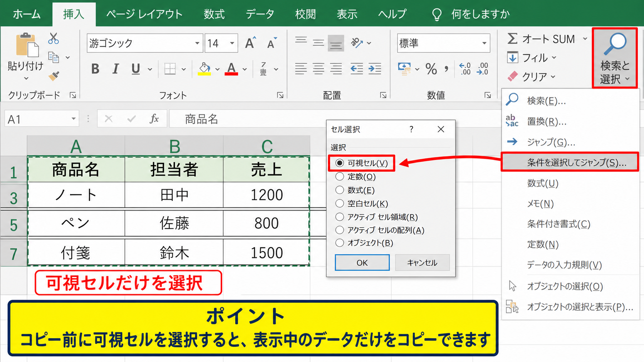
Task: Open the number format 標準 dropdown
Action: click(x=484, y=43)
